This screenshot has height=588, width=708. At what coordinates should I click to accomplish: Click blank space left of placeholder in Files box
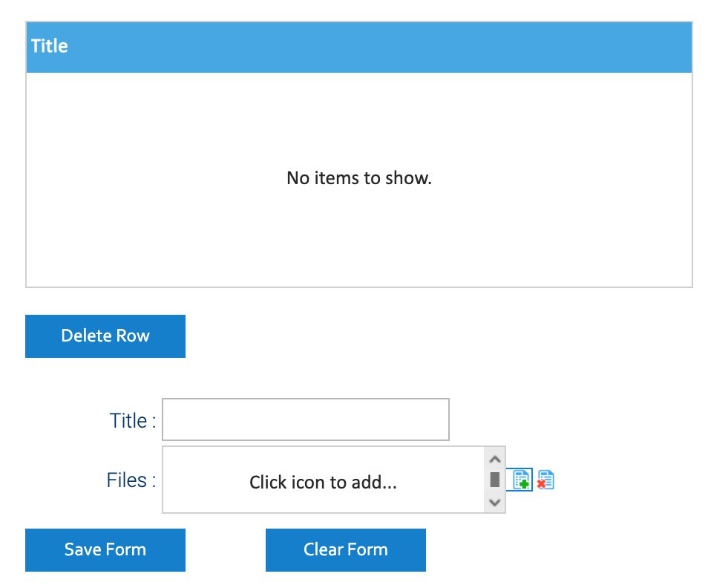pyautogui.click(x=200, y=483)
